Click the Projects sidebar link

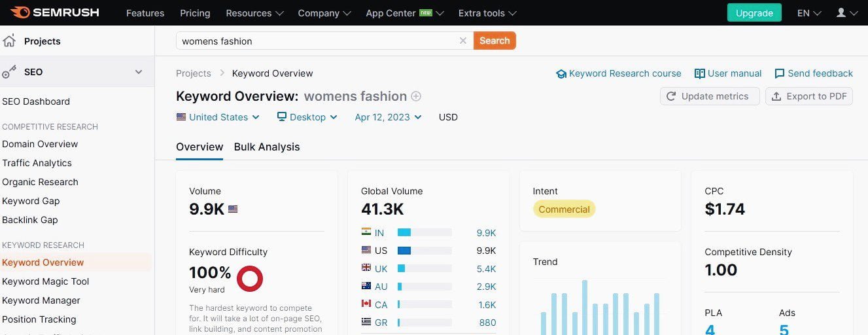pos(43,41)
